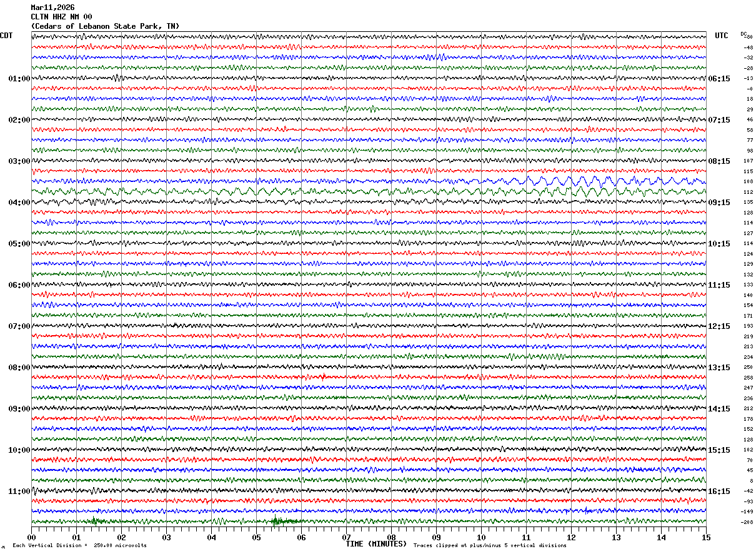Select the 03:00 CDT row label
The image size is (756, 554).
[19, 161]
